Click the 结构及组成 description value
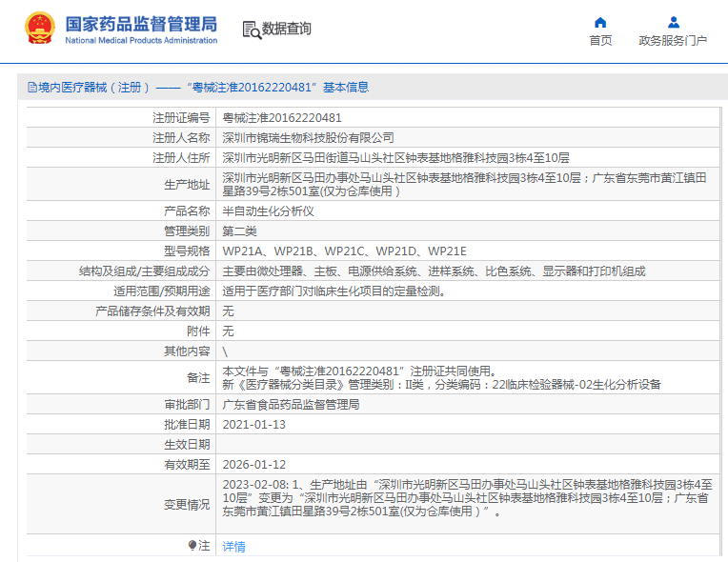This screenshot has height=562, width=728. click(434, 271)
